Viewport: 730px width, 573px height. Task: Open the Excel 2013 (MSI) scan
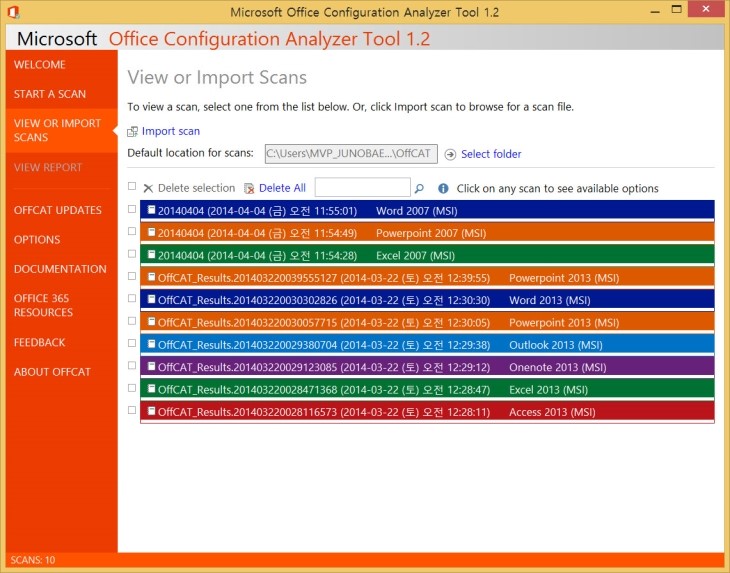pyautogui.click(x=427, y=390)
